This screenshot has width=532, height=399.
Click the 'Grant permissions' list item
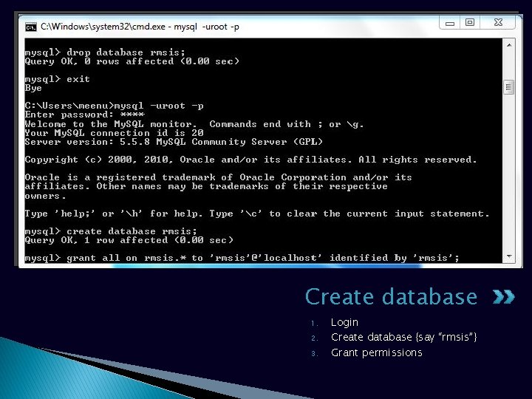[x=377, y=352]
